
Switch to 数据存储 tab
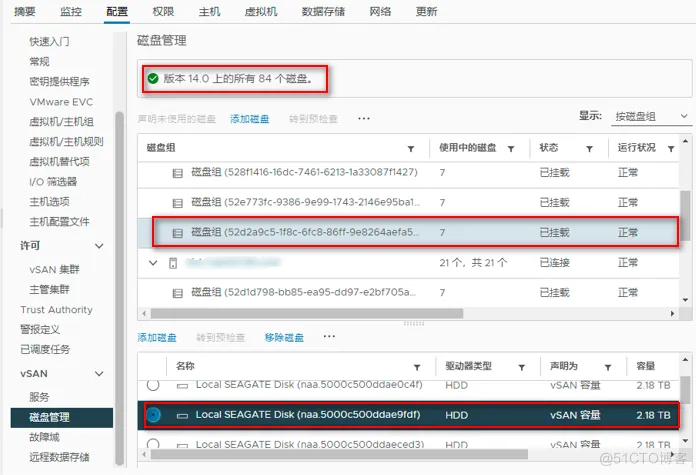tap(324, 12)
